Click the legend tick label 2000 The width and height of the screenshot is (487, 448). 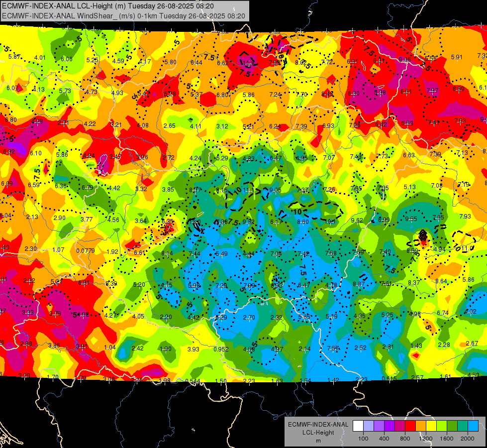pyautogui.click(x=468, y=439)
